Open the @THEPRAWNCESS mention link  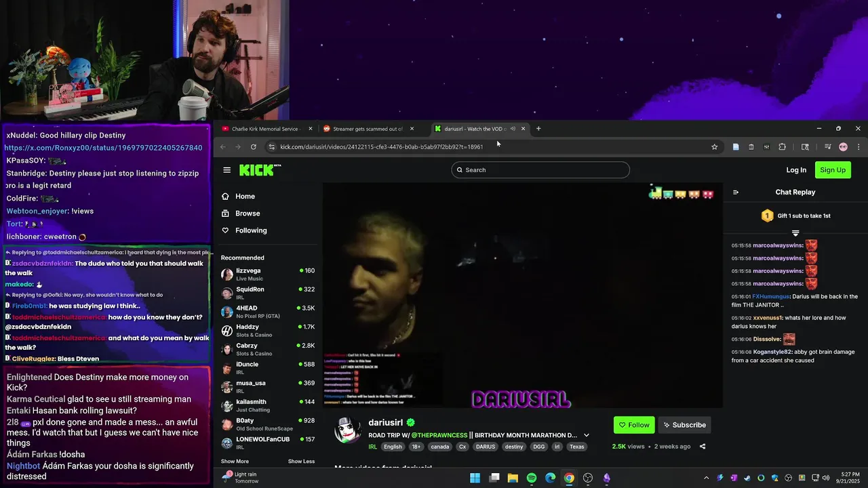439,435
